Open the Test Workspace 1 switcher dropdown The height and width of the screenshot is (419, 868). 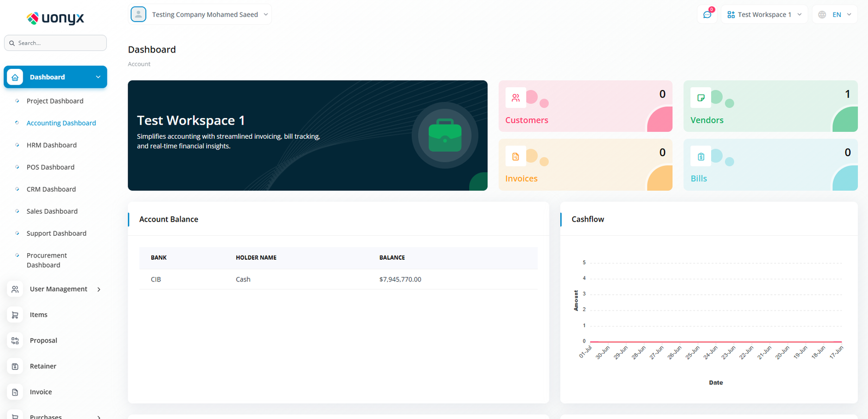[764, 15]
